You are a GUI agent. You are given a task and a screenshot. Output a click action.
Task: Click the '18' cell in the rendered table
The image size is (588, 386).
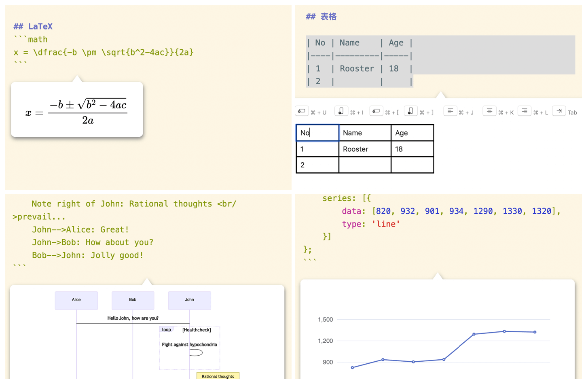[x=412, y=149]
